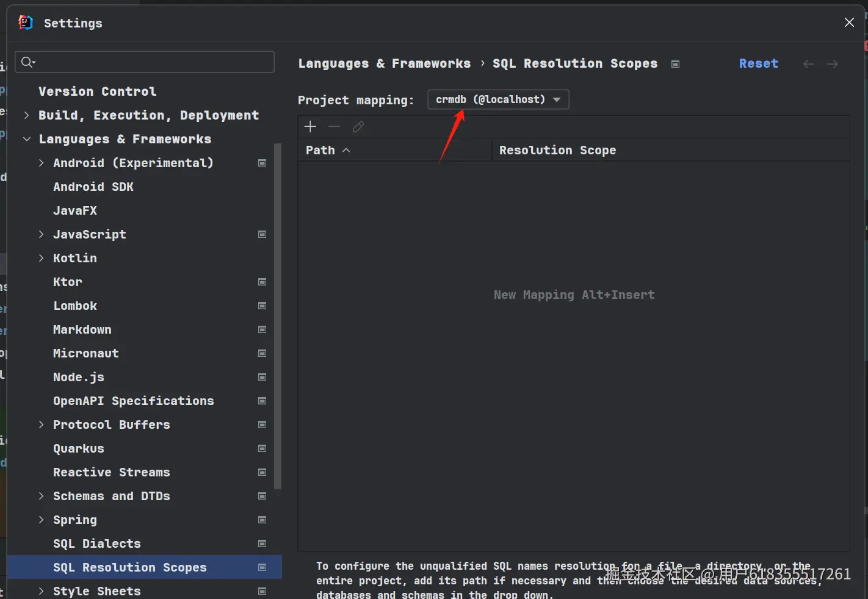Expand the Build, Execution, Deployment section

pos(27,115)
